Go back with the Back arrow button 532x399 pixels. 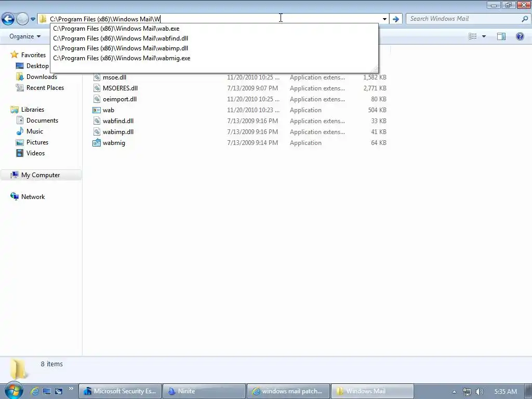8,19
